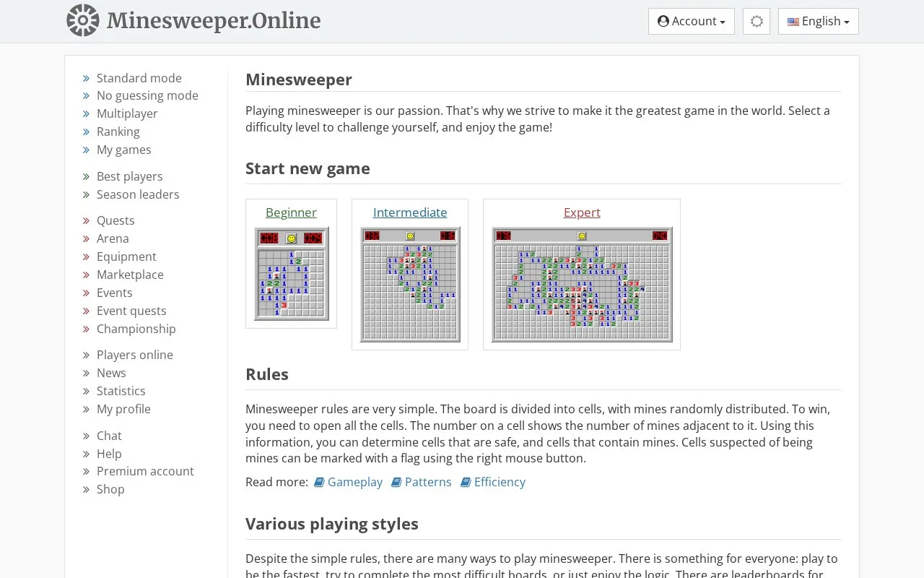This screenshot has height=578, width=924.
Task: Open Equipment in the sidebar
Action: click(126, 256)
